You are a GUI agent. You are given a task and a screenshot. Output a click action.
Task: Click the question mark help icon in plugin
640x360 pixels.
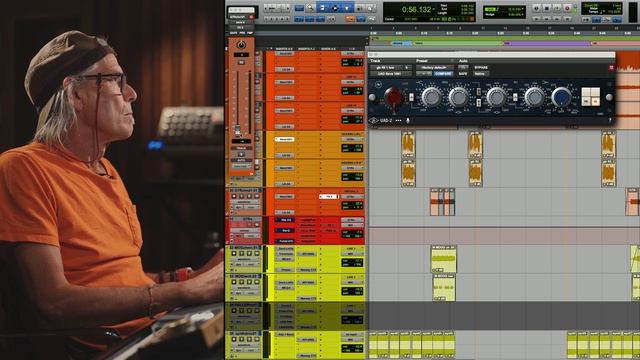point(610,120)
